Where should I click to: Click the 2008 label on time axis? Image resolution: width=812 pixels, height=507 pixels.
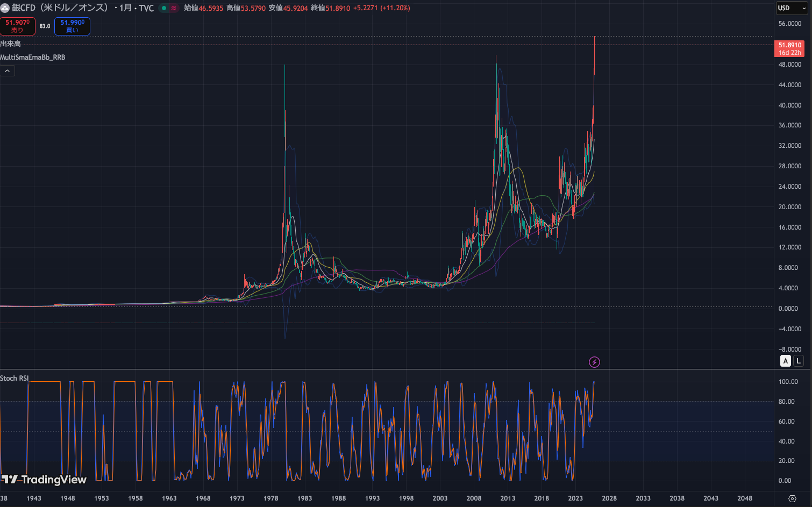click(x=474, y=498)
